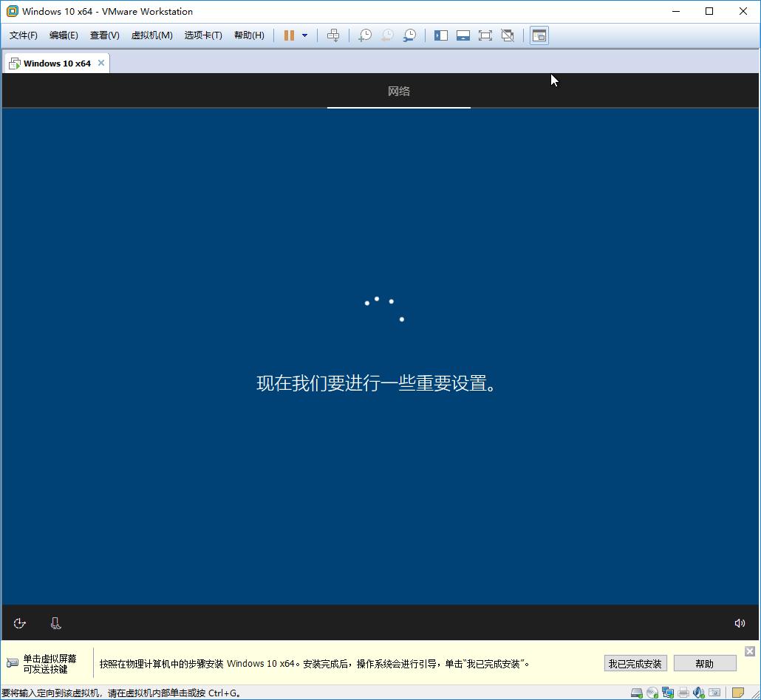Mute the guest speaker icon
Image resolution: width=761 pixels, height=700 pixels.
click(740, 622)
